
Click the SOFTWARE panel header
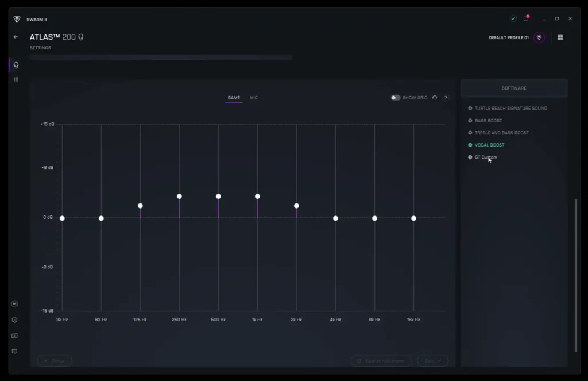point(514,88)
